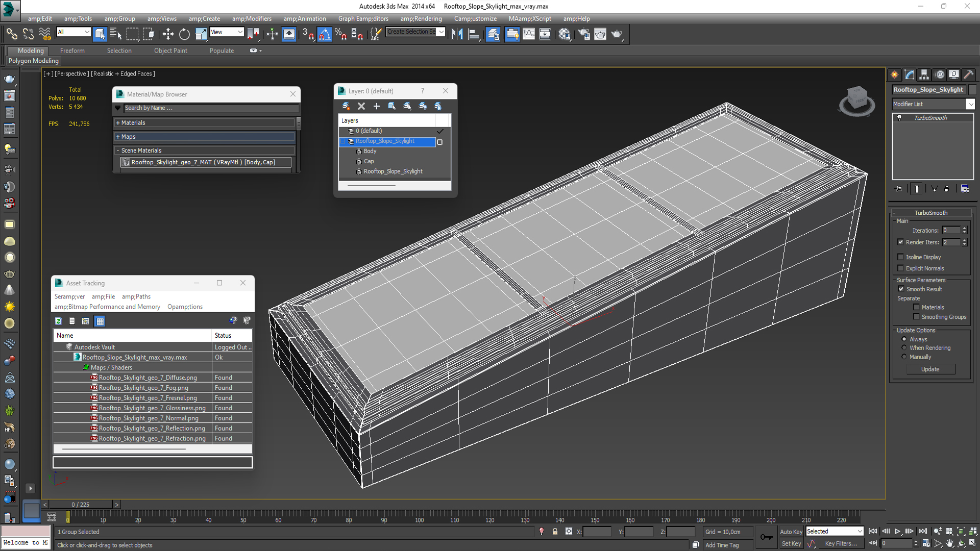The image size is (980, 551).
Task: Click Delete layer X icon in Layer dialog
Action: point(361,106)
